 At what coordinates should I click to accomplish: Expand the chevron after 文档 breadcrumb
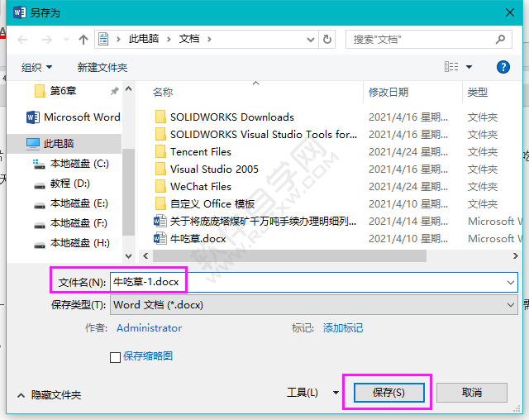click(209, 39)
